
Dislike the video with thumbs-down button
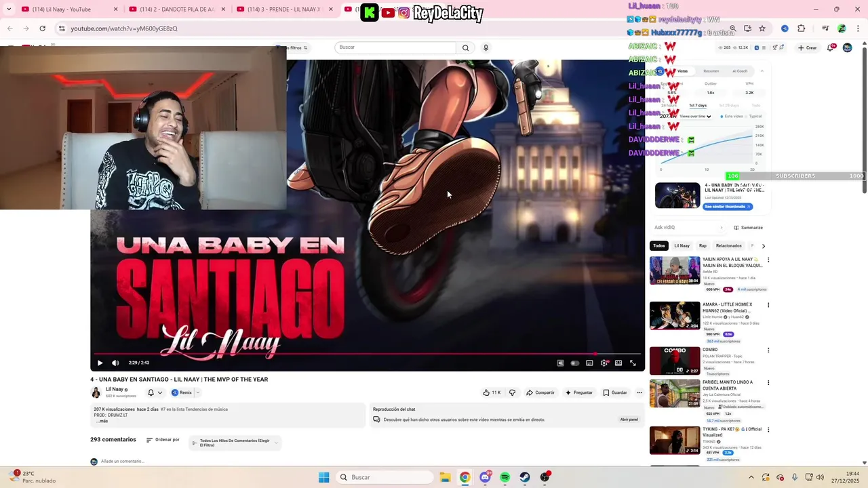[512, 392]
